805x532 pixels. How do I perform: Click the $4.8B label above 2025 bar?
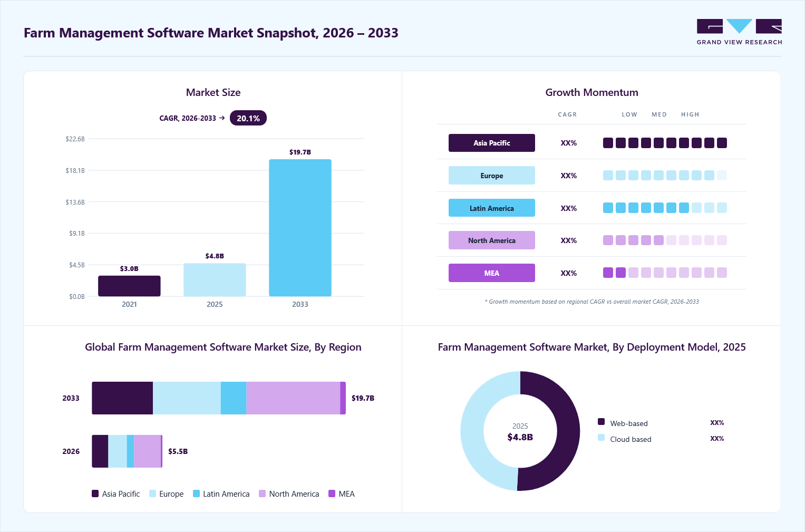click(215, 256)
